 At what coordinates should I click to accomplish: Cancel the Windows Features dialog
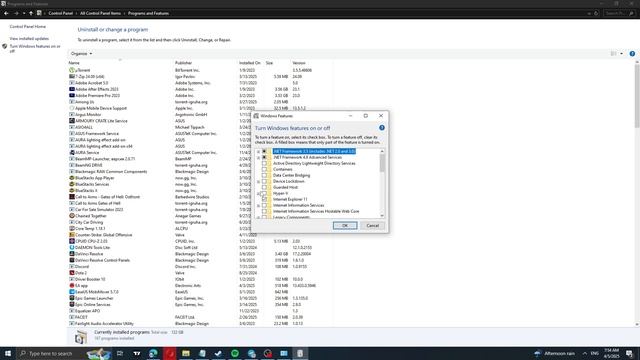(372, 225)
